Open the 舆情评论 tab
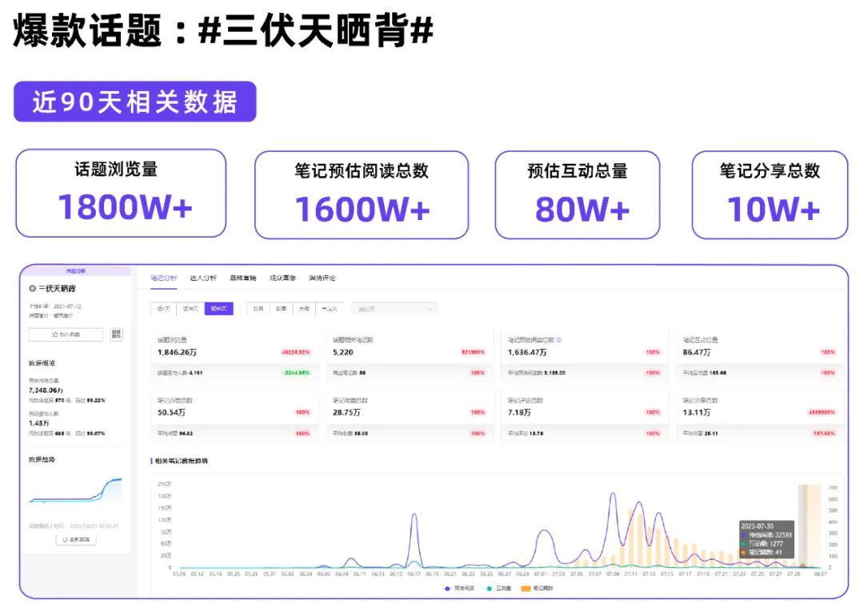 click(x=322, y=278)
